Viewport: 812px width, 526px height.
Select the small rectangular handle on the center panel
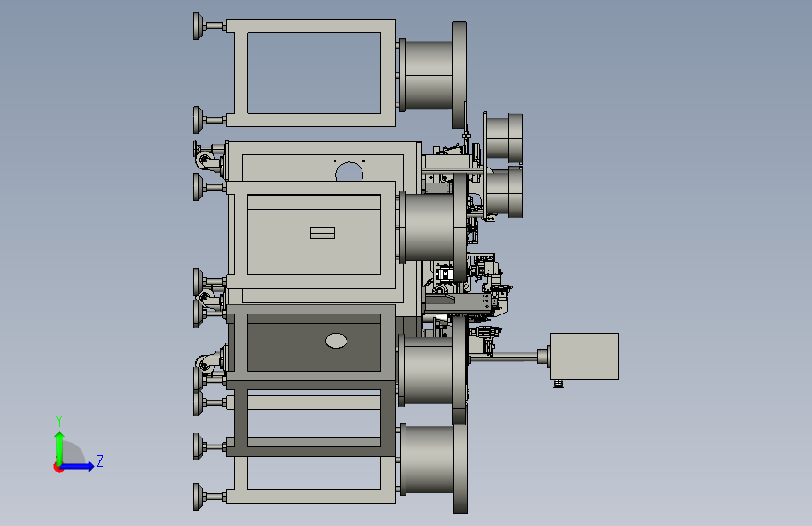pos(322,233)
